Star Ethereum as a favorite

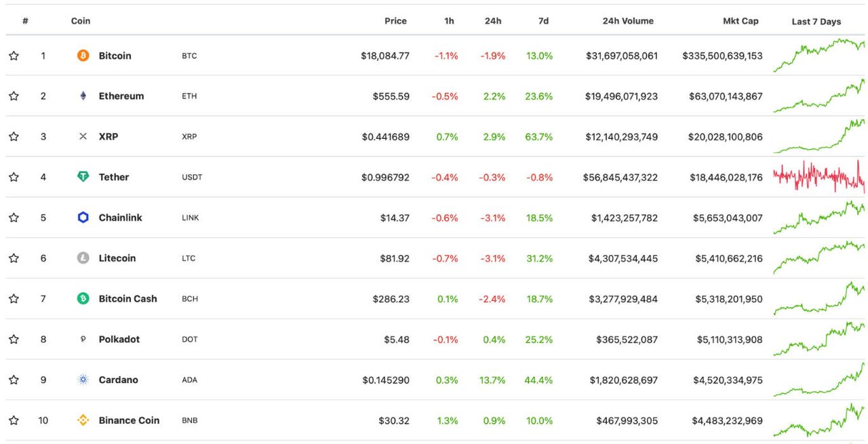point(14,96)
